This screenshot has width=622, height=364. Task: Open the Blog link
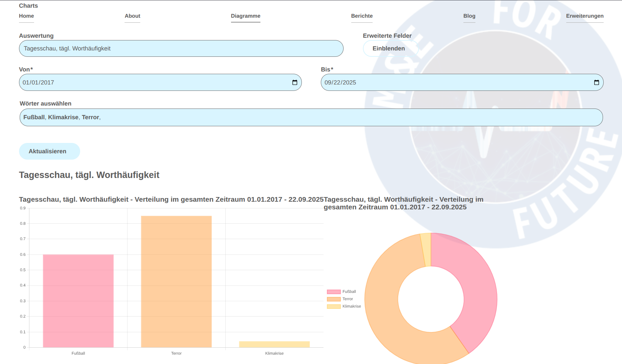[x=469, y=16]
